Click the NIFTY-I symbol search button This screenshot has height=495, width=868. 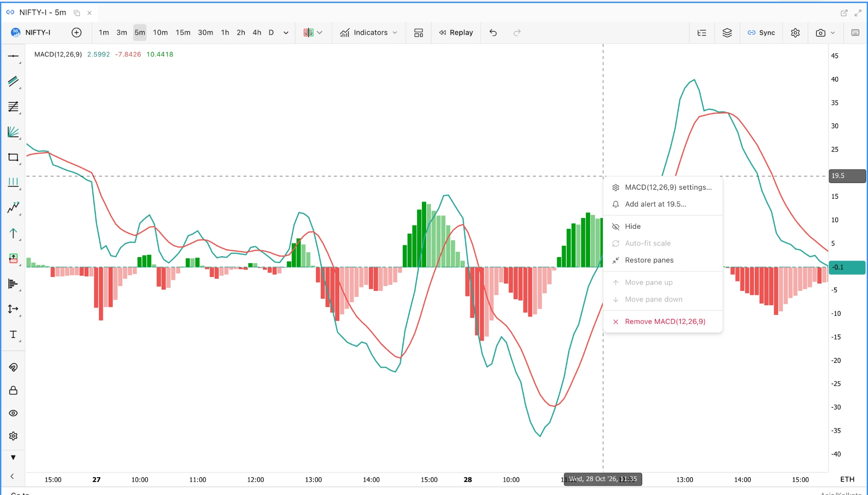tap(31, 33)
